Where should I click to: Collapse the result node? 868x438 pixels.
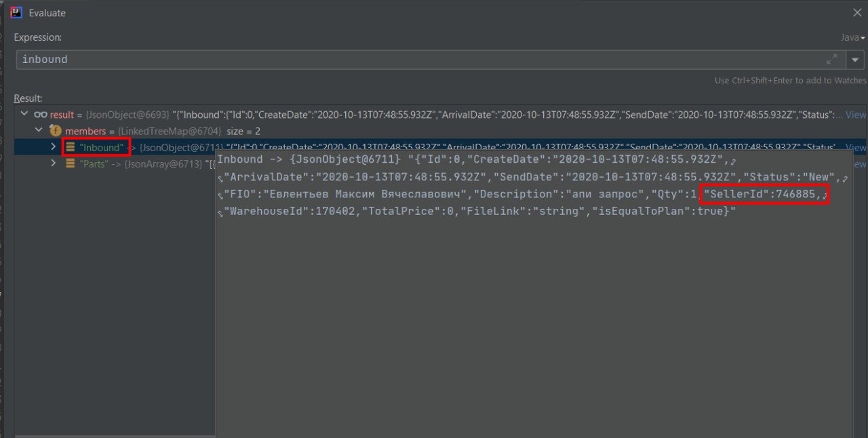pos(24,115)
